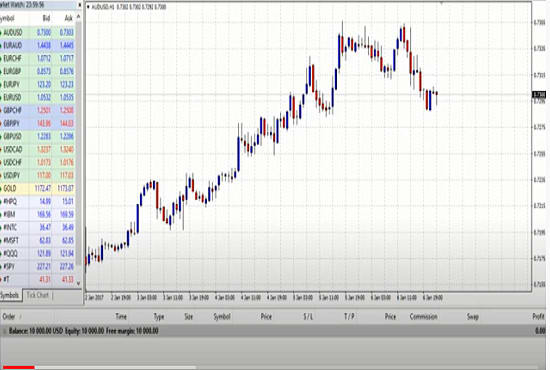Select the GBPJPY symbol row
The image size is (550, 370).
(x=38, y=123)
